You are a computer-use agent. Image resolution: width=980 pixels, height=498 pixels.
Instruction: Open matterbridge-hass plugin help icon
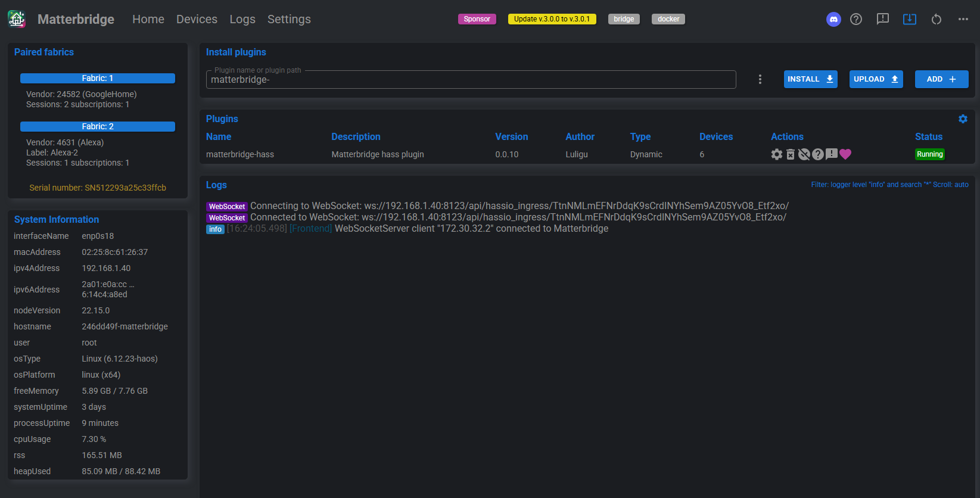(818, 154)
